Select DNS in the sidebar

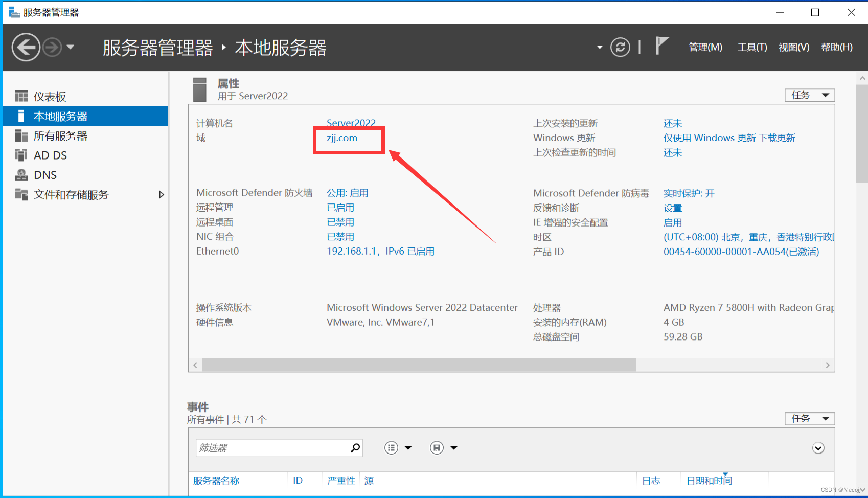[x=85, y=175]
